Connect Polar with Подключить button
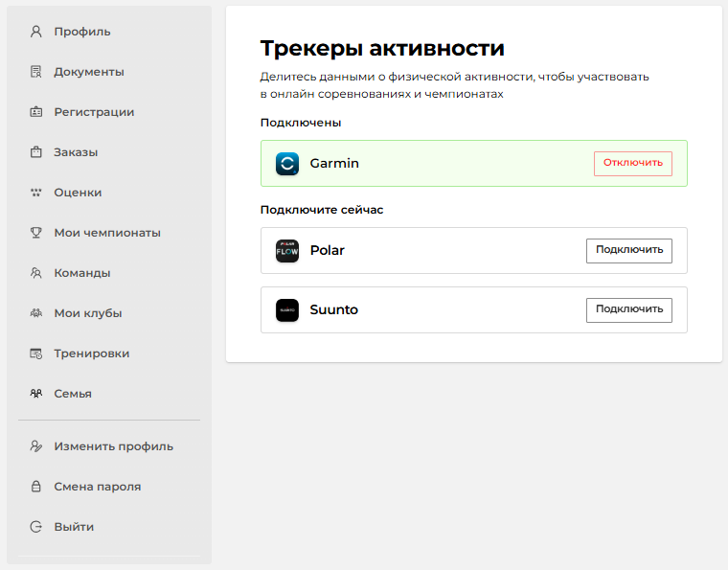 coord(629,251)
